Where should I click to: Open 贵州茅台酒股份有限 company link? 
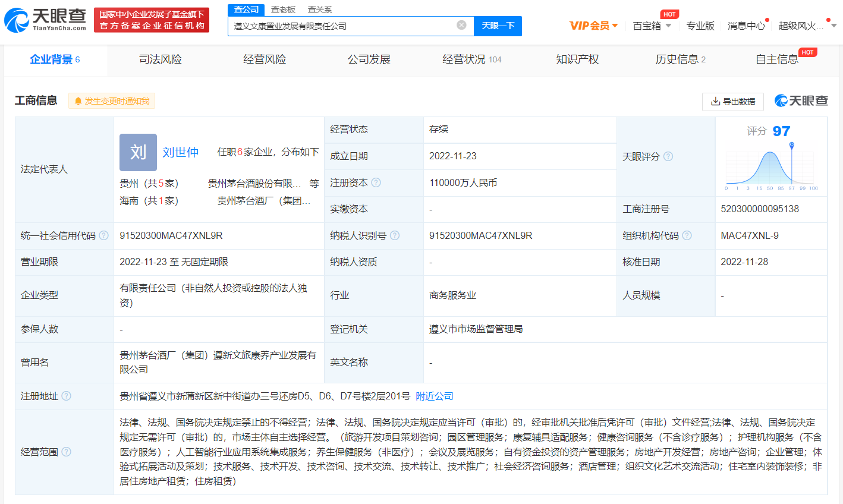254,184
